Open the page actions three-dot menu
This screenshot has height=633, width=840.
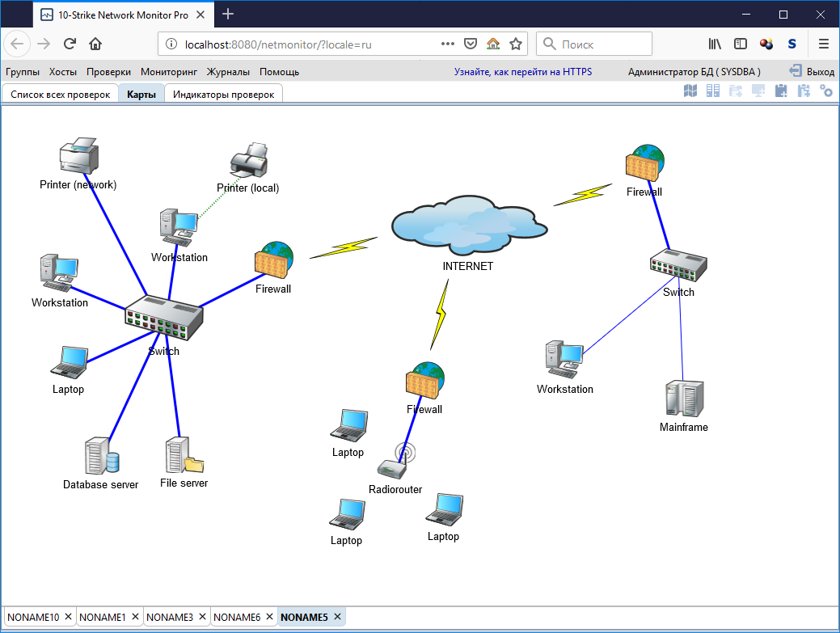pyautogui.click(x=448, y=44)
